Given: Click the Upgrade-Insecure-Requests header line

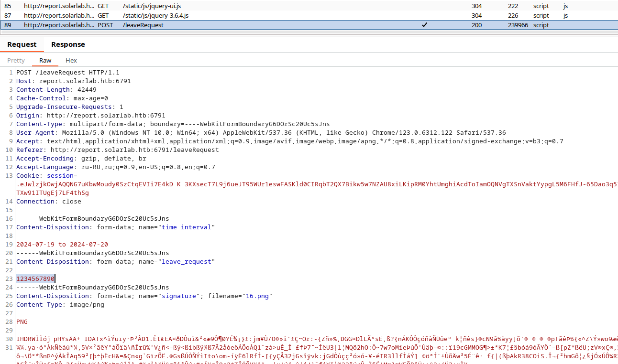Looking at the screenshot, I should pyautogui.click(x=70, y=107).
